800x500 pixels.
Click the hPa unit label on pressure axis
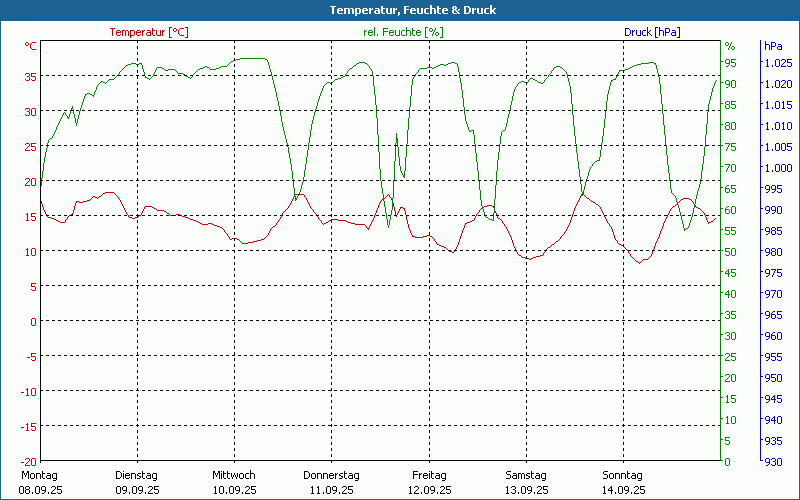[773, 46]
